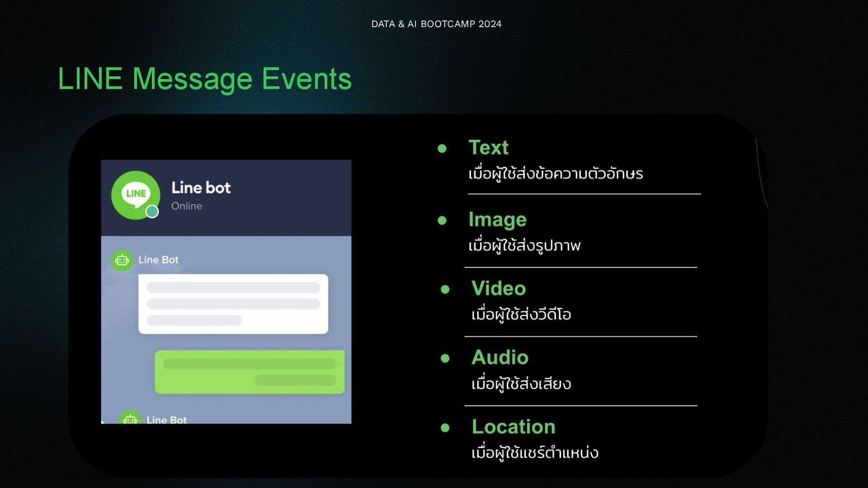The height and width of the screenshot is (488, 868).
Task: Click the description 'เมื่อผู้ใช้ส่งข้อความตัวอักษร'
Action: [556, 174]
